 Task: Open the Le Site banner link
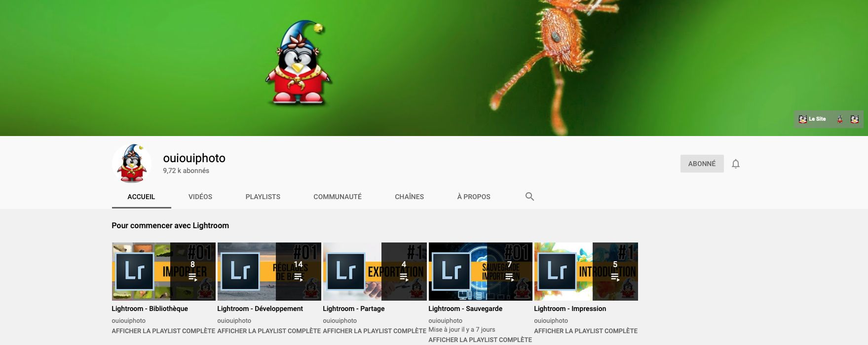(812, 119)
